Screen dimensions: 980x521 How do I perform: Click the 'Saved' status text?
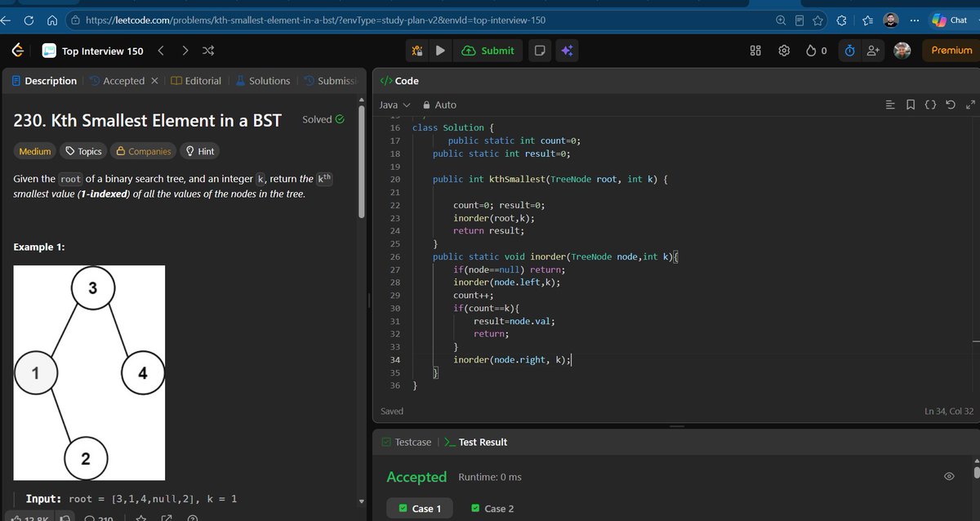coord(392,411)
